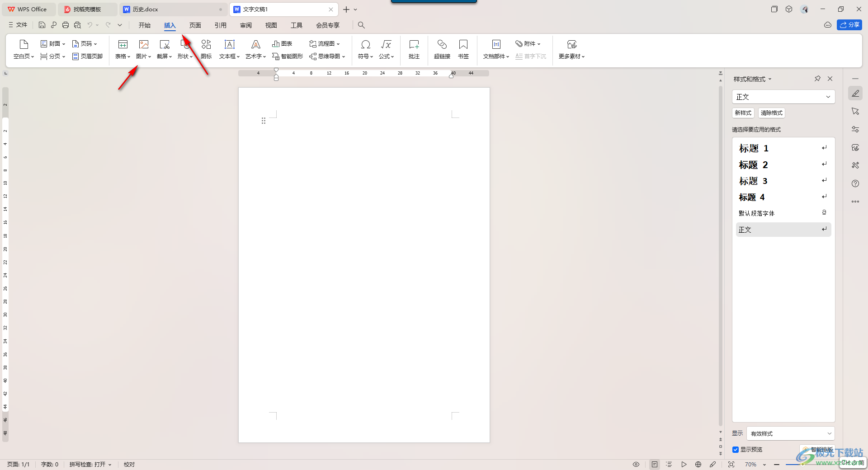Open the Page (页面) ribbon tab
The image size is (868, 470).
click(195, 25)
